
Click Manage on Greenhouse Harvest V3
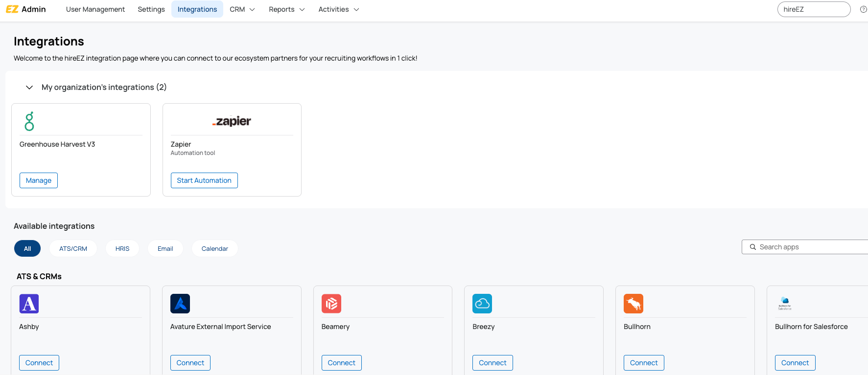tap(39, 180)
